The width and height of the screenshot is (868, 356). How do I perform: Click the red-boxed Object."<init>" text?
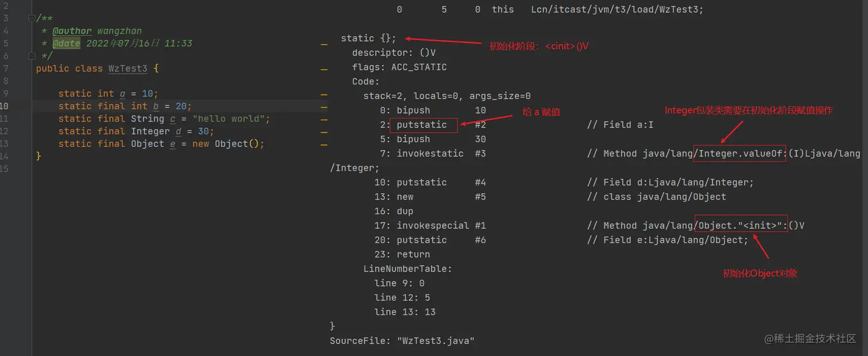741,225
